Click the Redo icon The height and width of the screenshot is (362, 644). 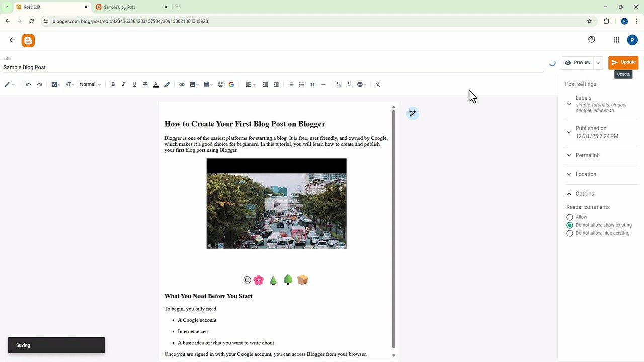coord(39,84)
